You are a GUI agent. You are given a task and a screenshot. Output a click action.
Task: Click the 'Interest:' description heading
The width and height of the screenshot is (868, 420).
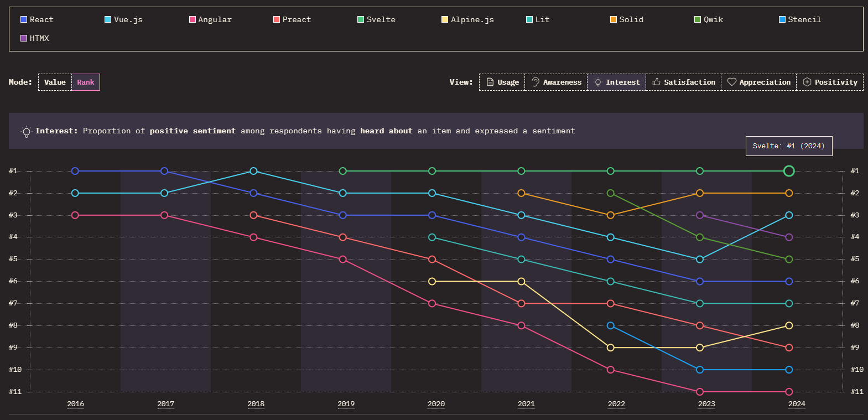(56, 131)
